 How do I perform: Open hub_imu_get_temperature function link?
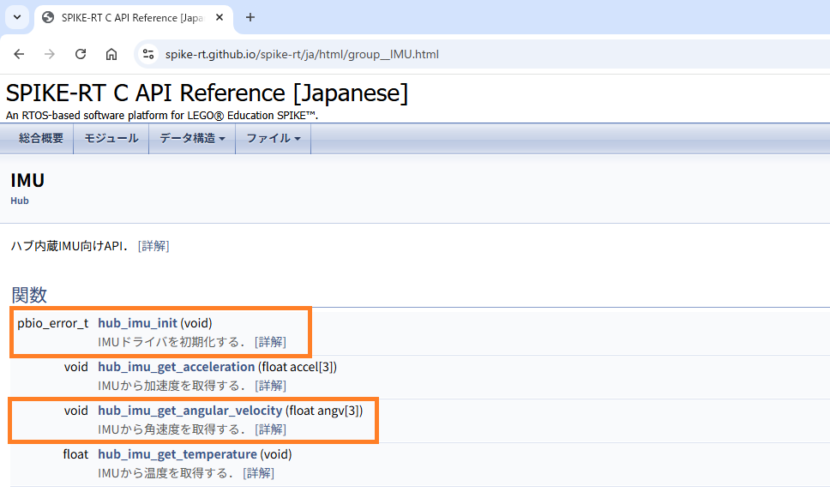pos(177,454)
